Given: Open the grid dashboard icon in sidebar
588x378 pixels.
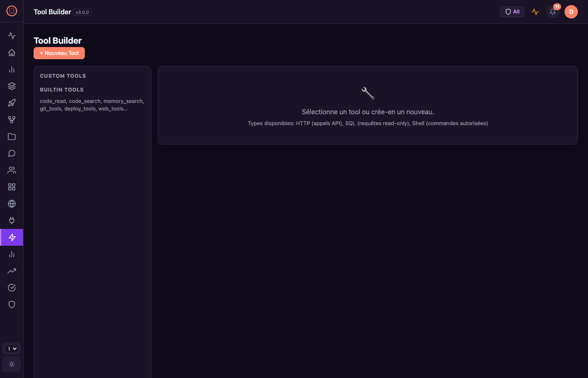Looking at the screenshot, I should (x=12, y=187).
